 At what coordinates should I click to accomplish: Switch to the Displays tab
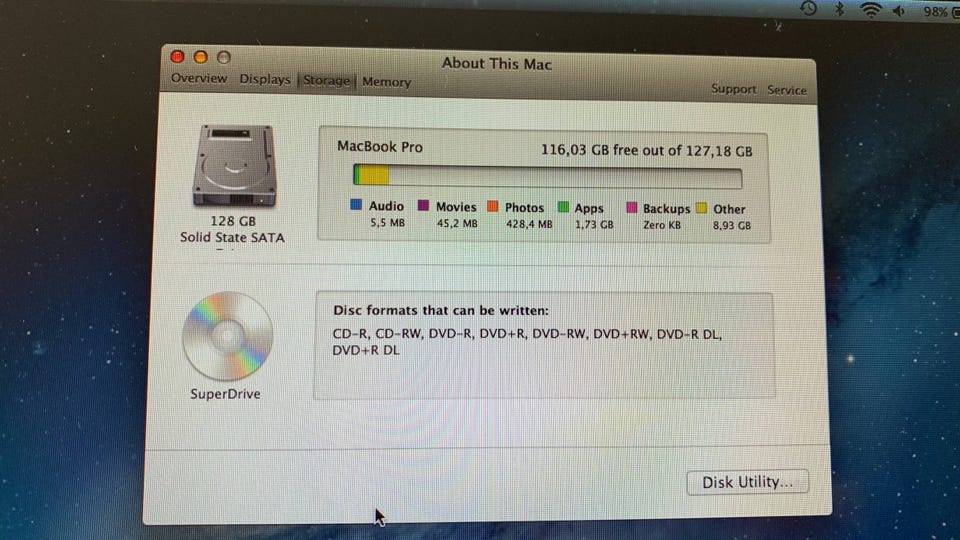tap(264, 80)
